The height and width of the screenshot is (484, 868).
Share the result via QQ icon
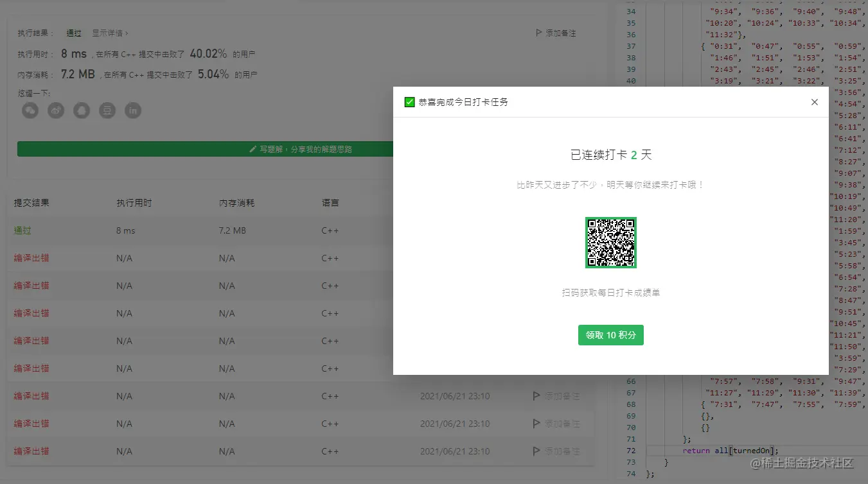[82, 110]
